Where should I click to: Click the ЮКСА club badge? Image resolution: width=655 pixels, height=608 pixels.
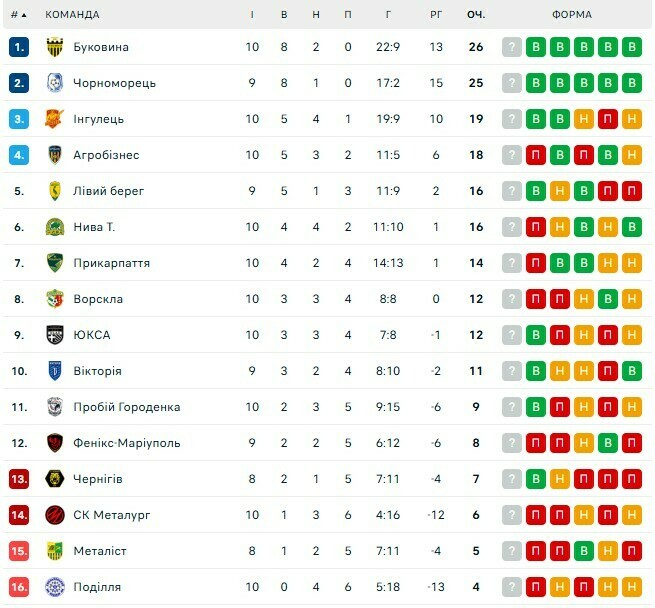(55, 335)
